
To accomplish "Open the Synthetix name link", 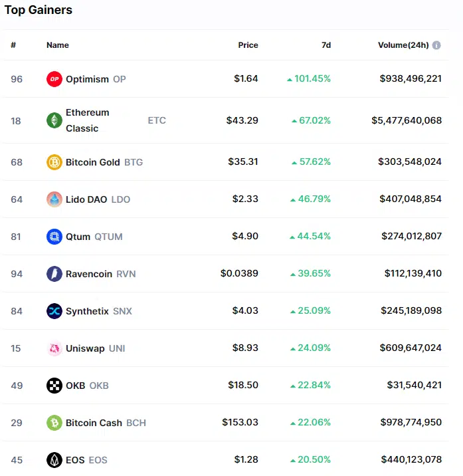I will pyautogui.click(x=87, y=311).
